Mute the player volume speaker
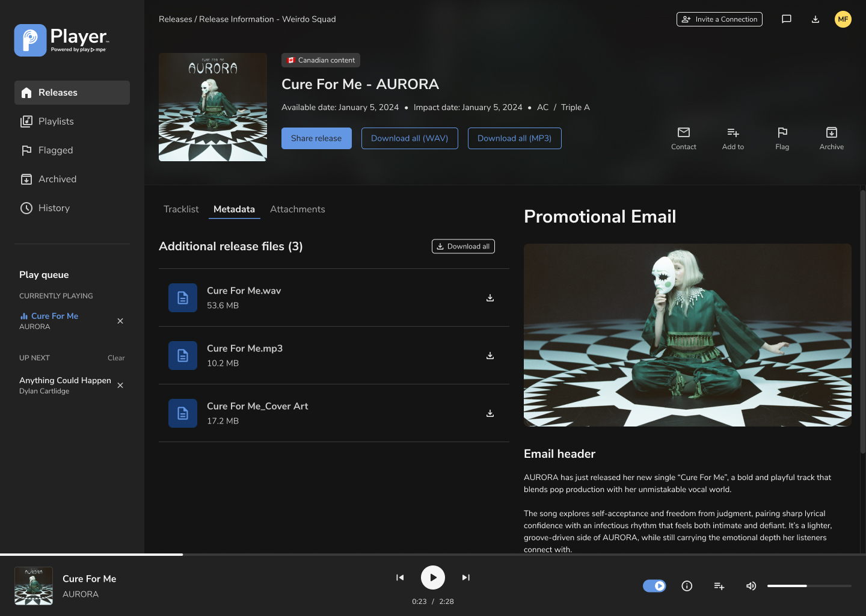This screenshot has width=866, height=616. (751, 586)
